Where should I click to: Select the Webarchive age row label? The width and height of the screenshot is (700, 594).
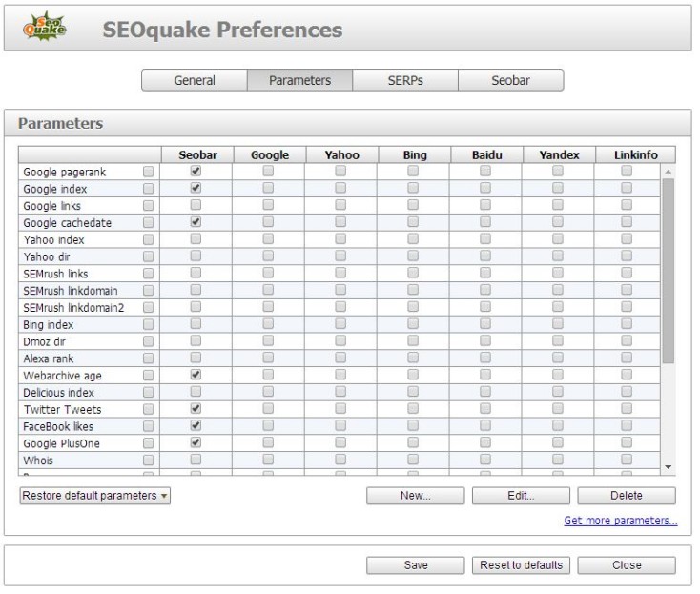tap(63, 376)
